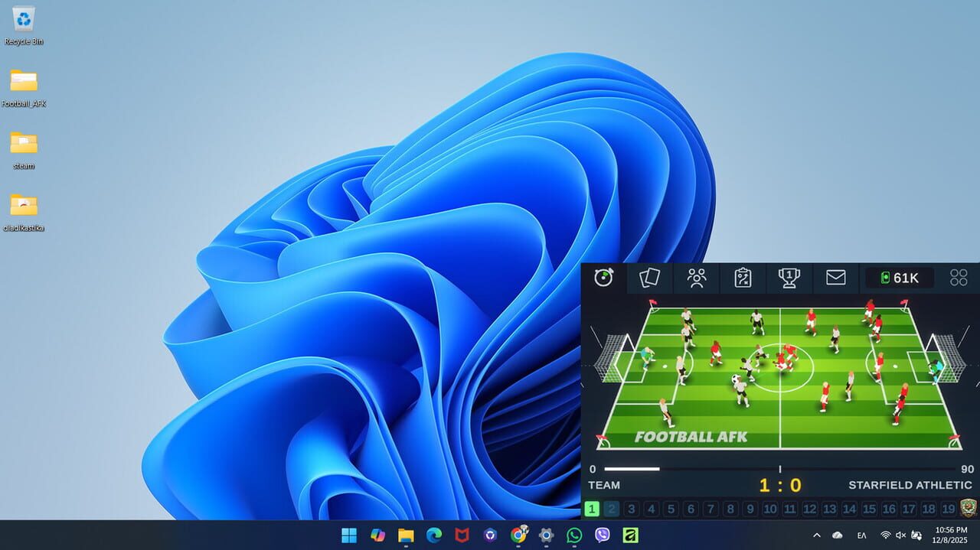Open WhatsApp from the taskbar

pos(573,535)
